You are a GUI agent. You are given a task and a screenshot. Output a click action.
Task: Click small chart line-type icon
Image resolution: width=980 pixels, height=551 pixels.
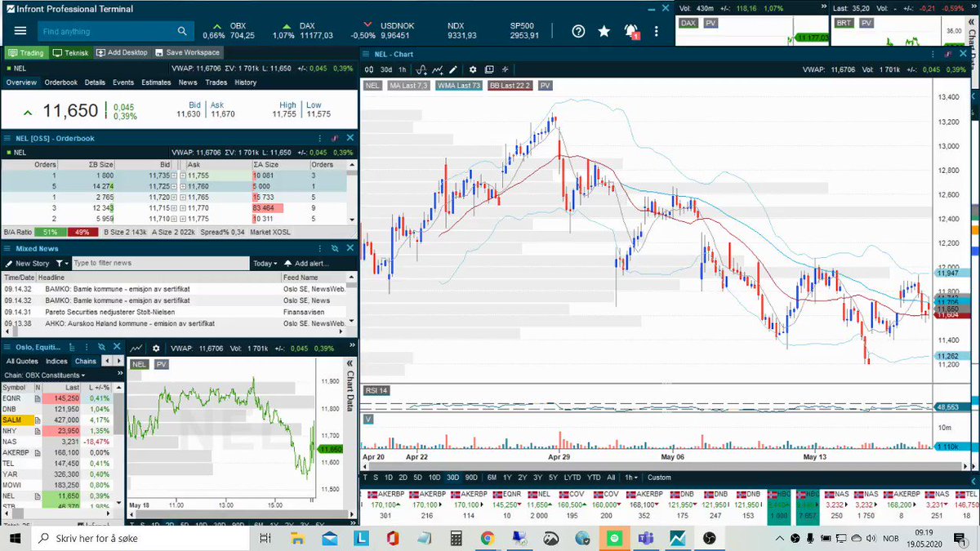tap(136, 348)
